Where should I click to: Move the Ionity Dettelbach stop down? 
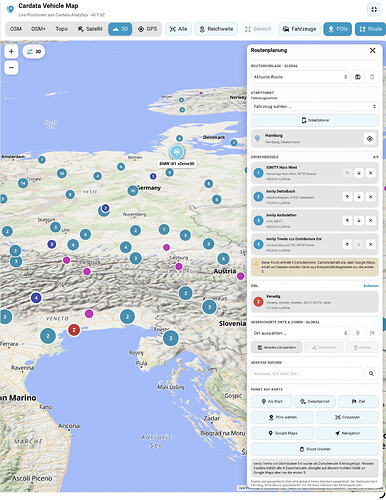pyautogui.click(x=359, y=197)
